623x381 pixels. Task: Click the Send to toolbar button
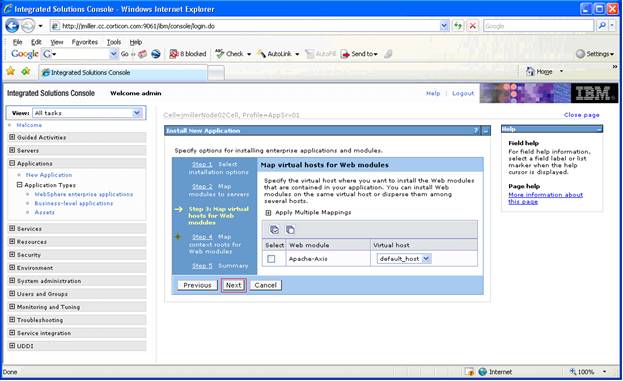coord(360,54)
